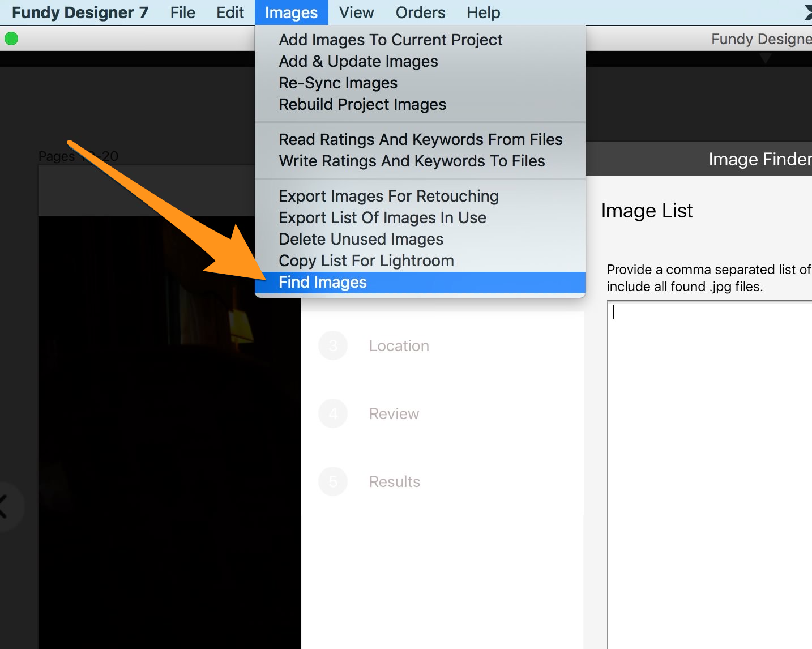Select Rebuild Project Images
Screen dimensions: 812x649
pyautogui.click(x=420, y=104)
